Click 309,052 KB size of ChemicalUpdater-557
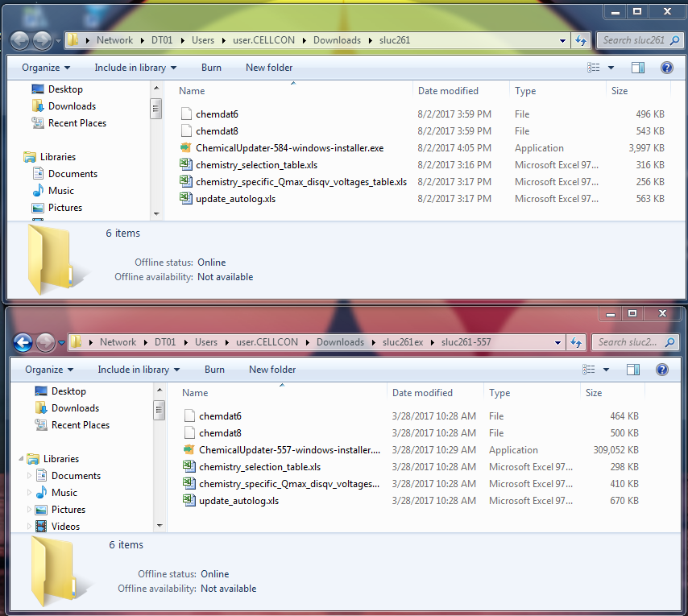688x616 pixels. click(615, 450)
